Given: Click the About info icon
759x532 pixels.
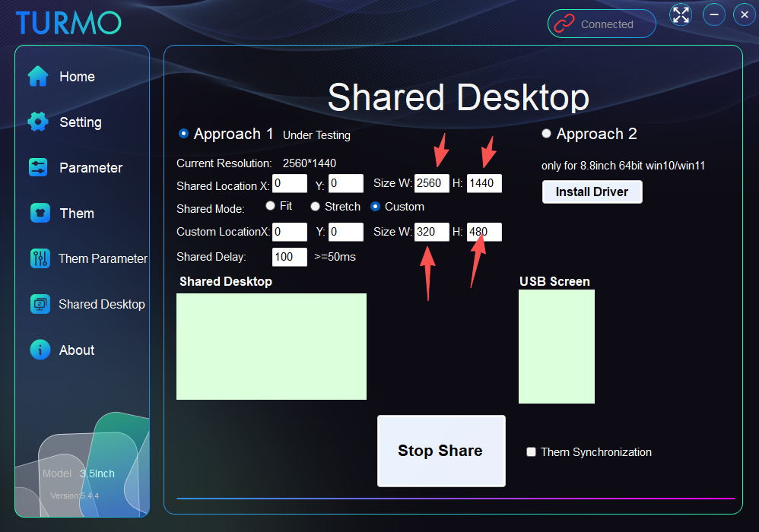Looking at the screenshot, I should point(40,350).
